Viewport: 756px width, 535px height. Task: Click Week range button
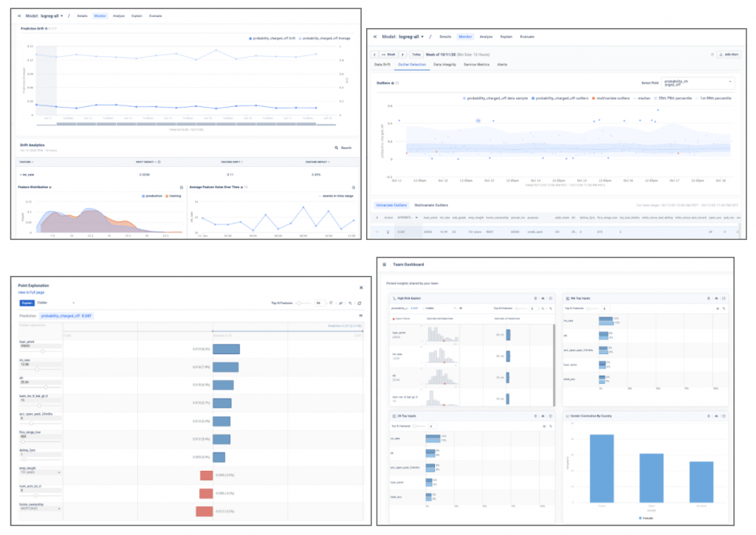coord(388,55)
